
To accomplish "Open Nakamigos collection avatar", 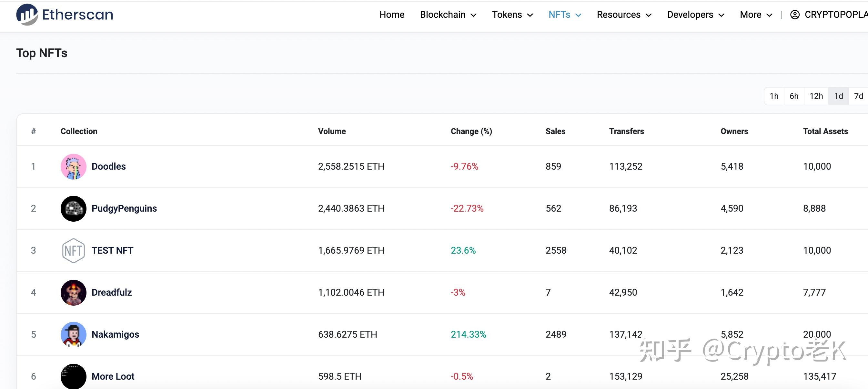I will pyautogui.click(x=74, y=334).
